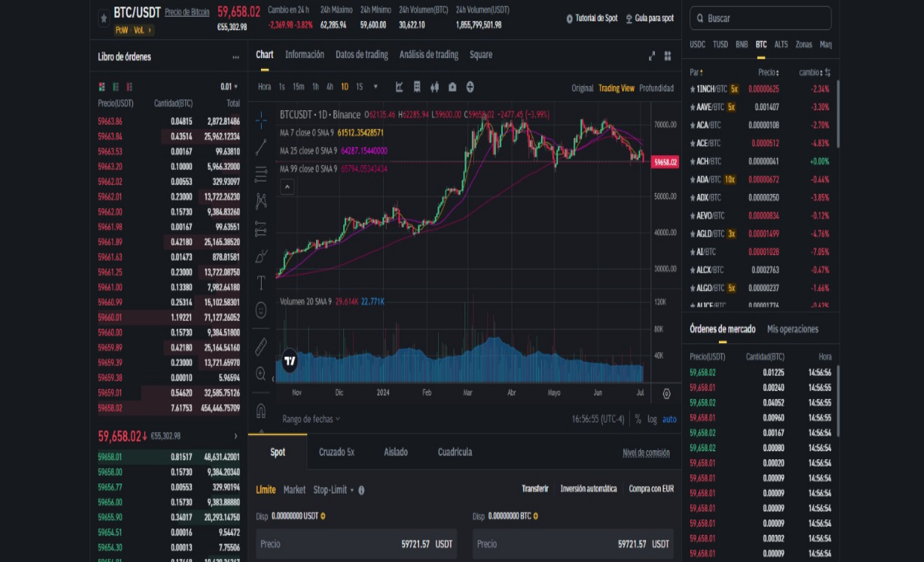
Task: Expand the last price details chevron
Action: tap(235, 436)
